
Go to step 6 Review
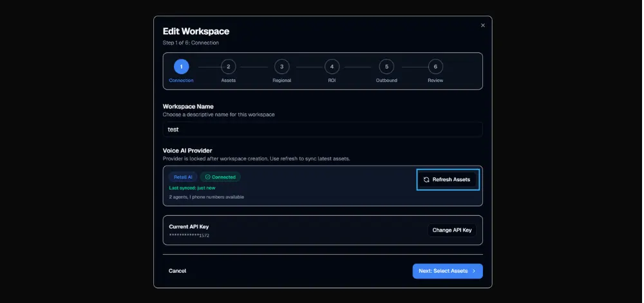pyautogui.click(x=435, y=66)
